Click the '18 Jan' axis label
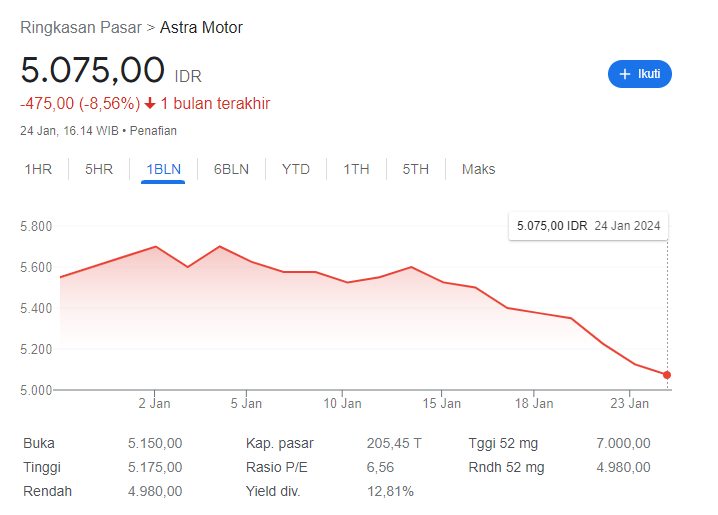Viewport: 718px width, 515px height. pyautogui.click(x=534, y=403)
